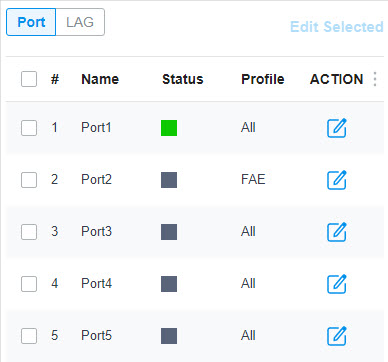Click the green status indicator for Port1

tap(169, 128)
